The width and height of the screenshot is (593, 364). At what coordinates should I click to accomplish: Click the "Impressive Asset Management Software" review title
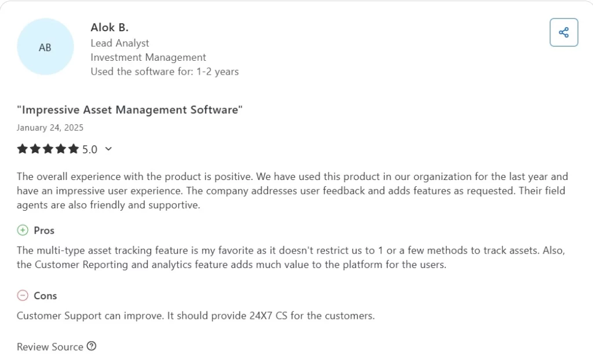coord(130,110)
